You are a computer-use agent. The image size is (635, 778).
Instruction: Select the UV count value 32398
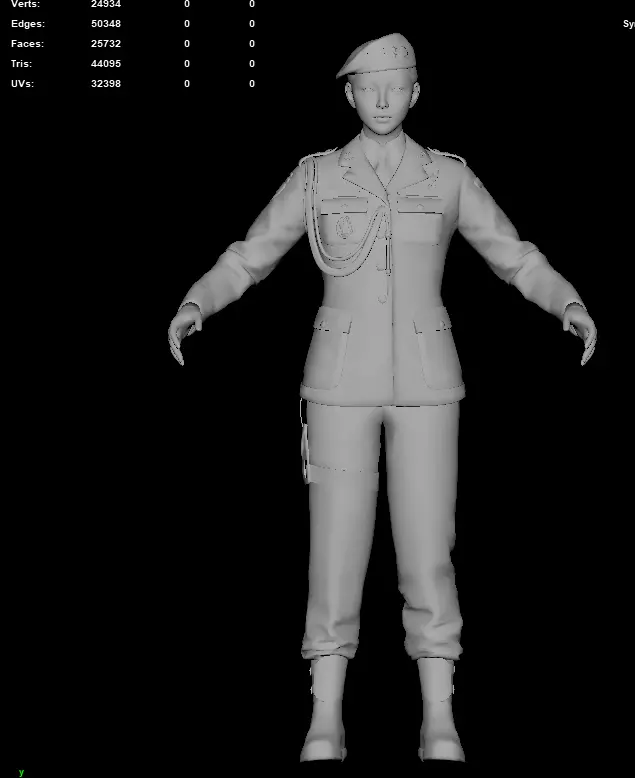coord(106,83)
